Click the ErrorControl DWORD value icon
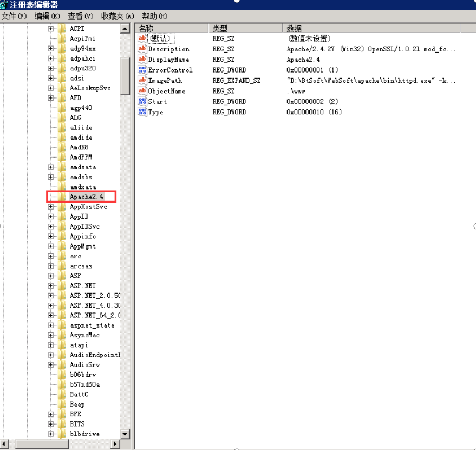476x450 pixels. (142, 70)
